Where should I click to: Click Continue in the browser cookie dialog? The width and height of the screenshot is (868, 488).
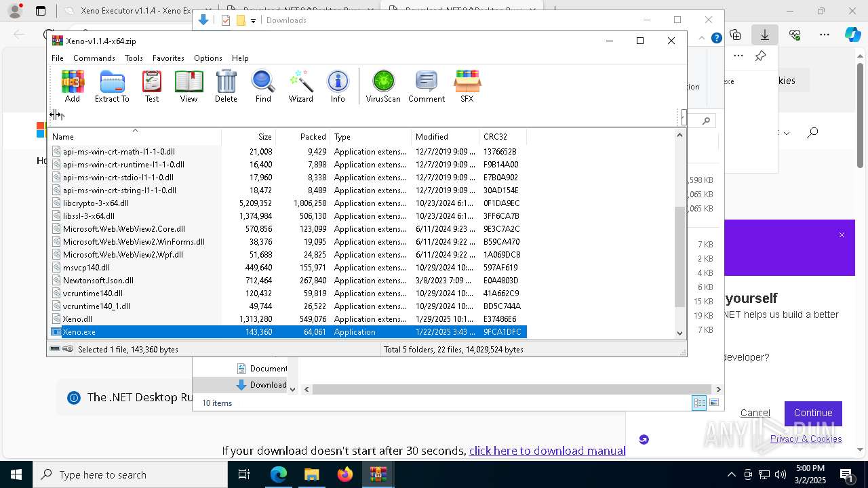point(813,413)
